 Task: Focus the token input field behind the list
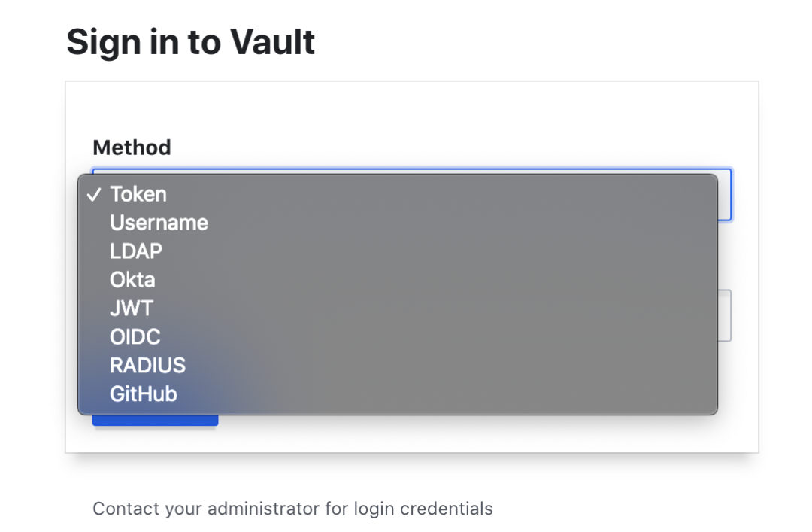pos(725,315)
